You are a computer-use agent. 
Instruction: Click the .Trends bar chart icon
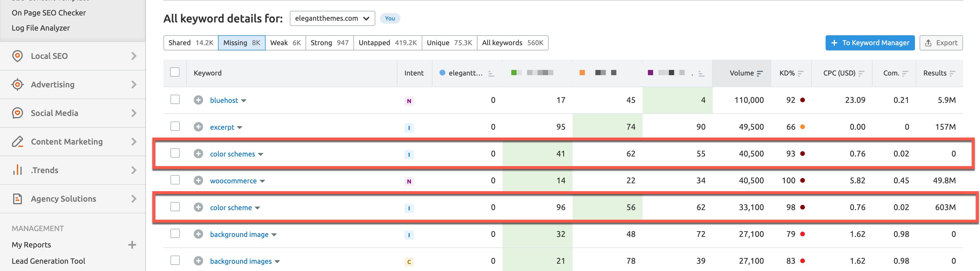[x=18, y=170]
